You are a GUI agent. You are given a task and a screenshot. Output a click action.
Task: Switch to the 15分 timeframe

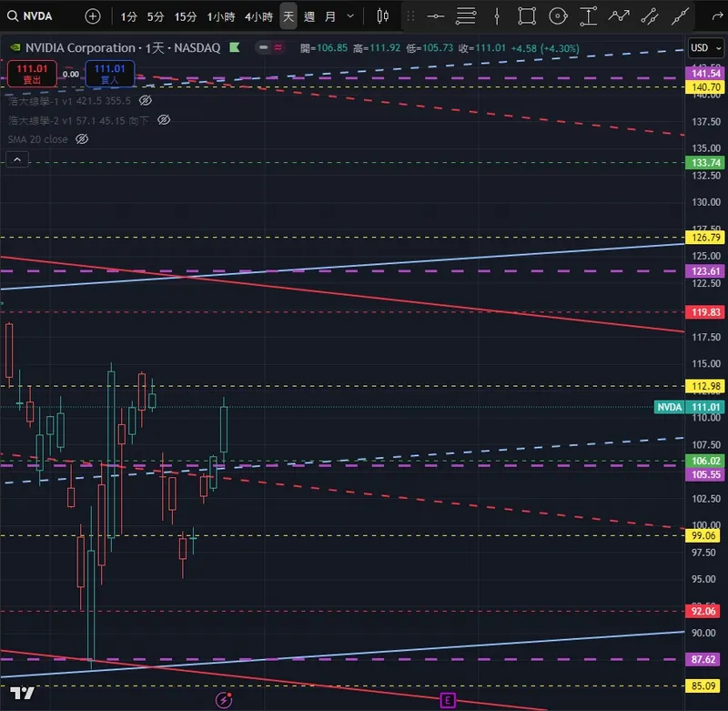(186, 16)
